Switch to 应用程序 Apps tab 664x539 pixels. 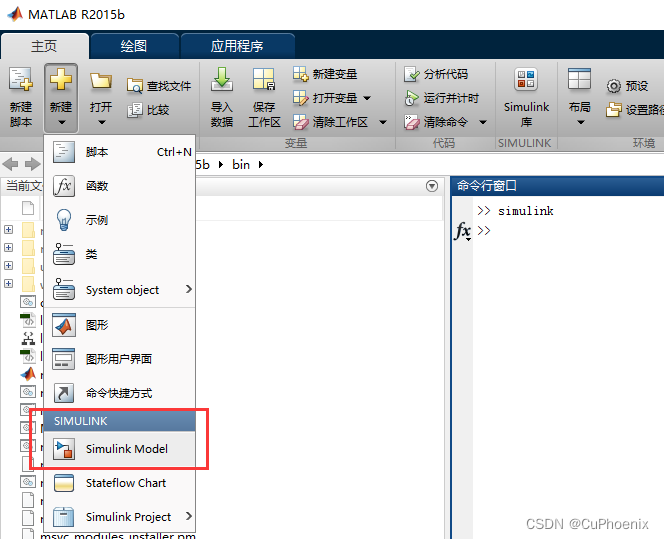(x=237, y=46)
